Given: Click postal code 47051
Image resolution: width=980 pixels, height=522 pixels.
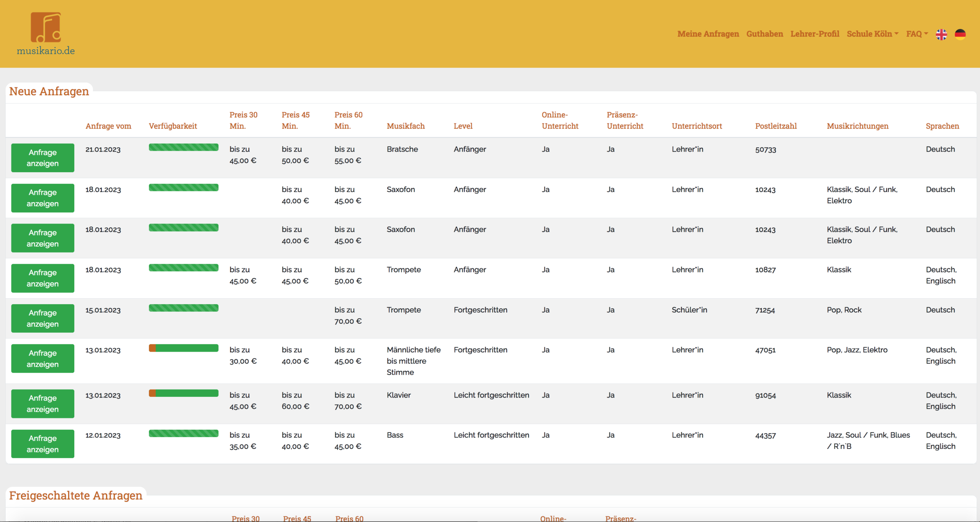Looking at the screenshot, I should [765, 350].
